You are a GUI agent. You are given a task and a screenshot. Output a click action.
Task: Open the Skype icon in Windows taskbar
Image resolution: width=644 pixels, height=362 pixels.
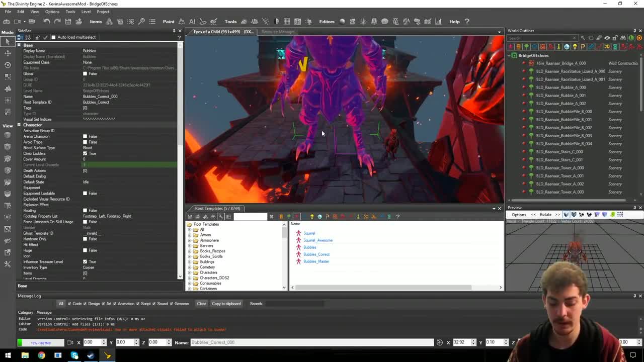[74, 355]
